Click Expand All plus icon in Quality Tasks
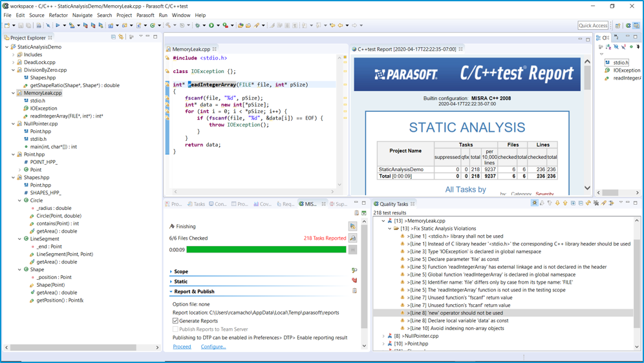This screenshot has height=363, width=644. click(x=573, y=203)
